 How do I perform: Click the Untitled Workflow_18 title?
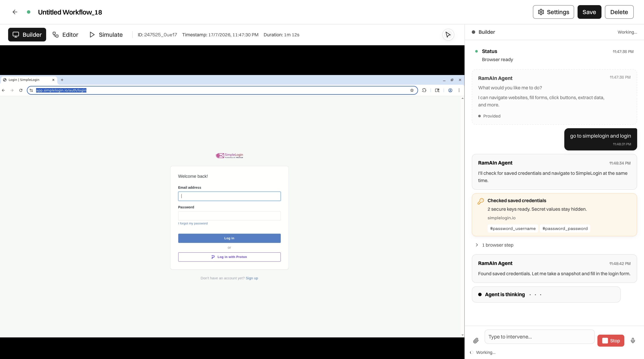pos(70,12)
